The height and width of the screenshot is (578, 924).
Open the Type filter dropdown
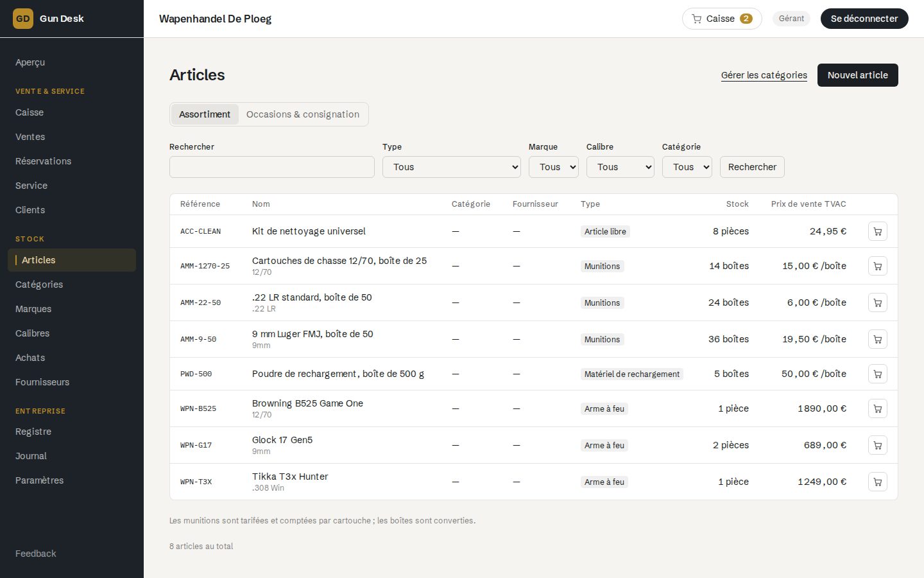coord(452,167)
